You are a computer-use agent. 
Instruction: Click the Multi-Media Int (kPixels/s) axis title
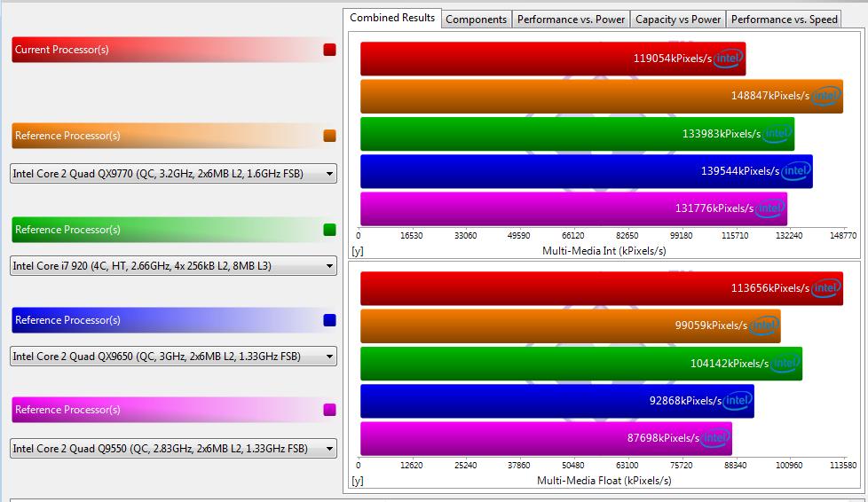(604, 251)
